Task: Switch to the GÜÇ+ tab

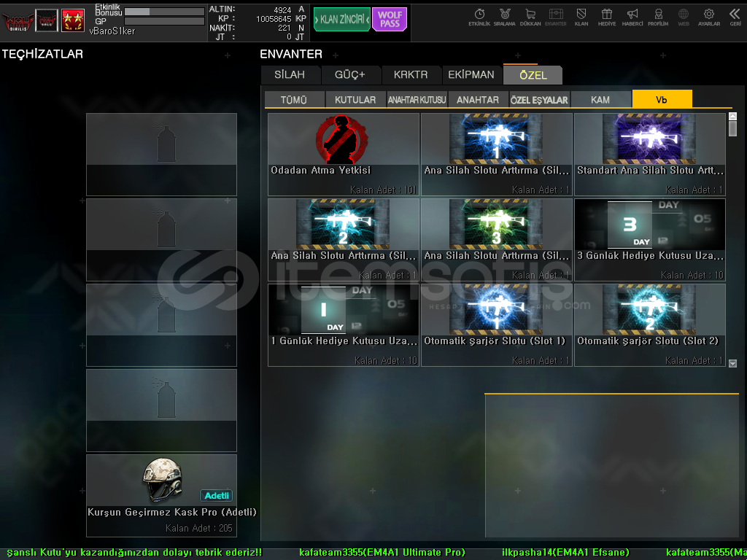Action: coord(349,75)
